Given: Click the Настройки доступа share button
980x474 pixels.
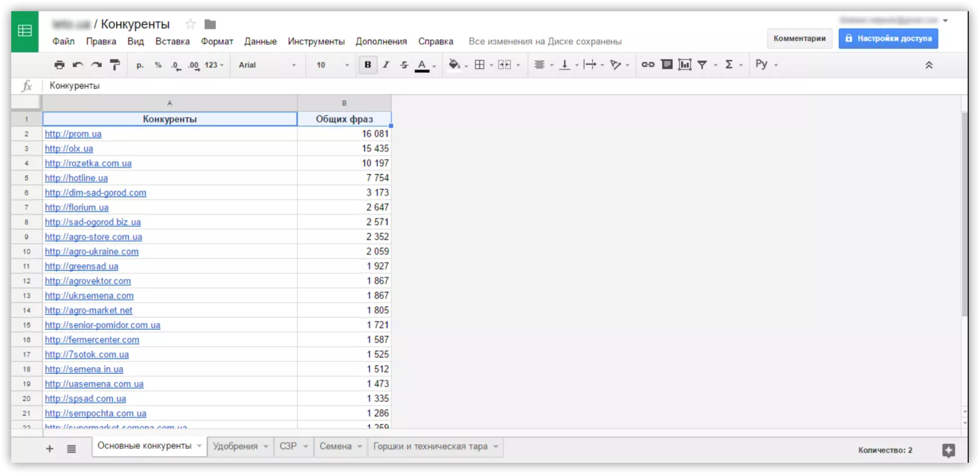Looking at the screenshot, I should coord(888,38).
